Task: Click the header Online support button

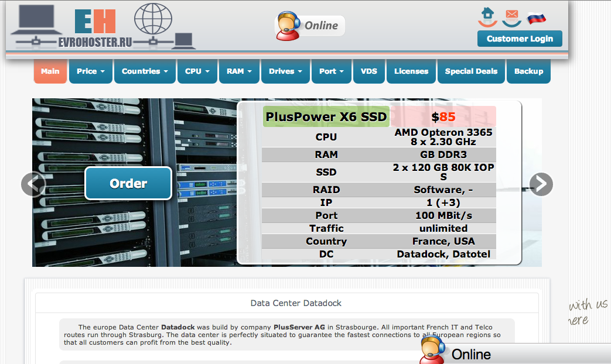Action: click(x=310, y=26)
